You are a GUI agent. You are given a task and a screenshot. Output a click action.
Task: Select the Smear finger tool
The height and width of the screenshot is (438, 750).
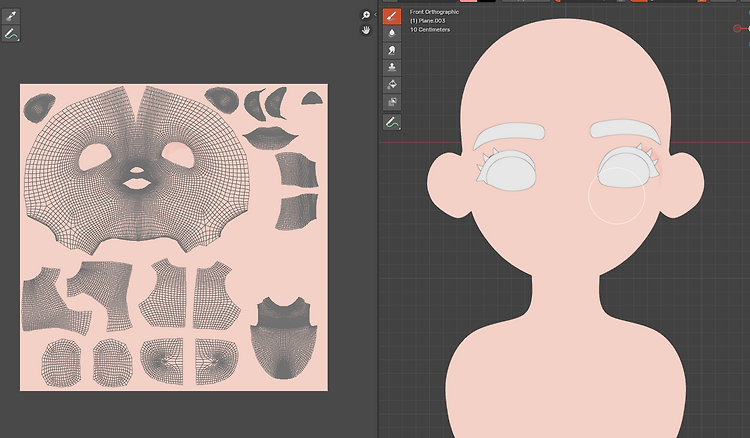click(392, 50)
